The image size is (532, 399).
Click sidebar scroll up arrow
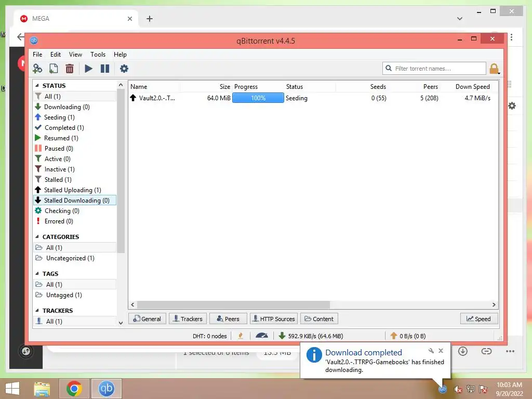pos(121,85)
